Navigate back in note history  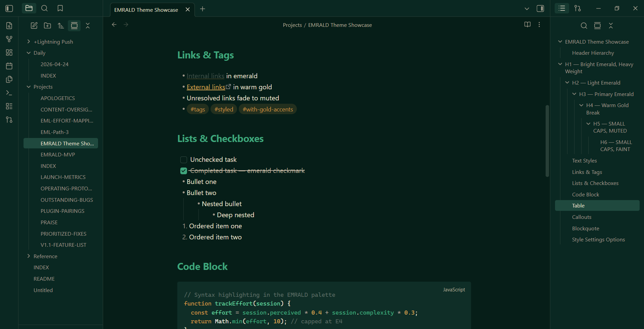[114, 25]
